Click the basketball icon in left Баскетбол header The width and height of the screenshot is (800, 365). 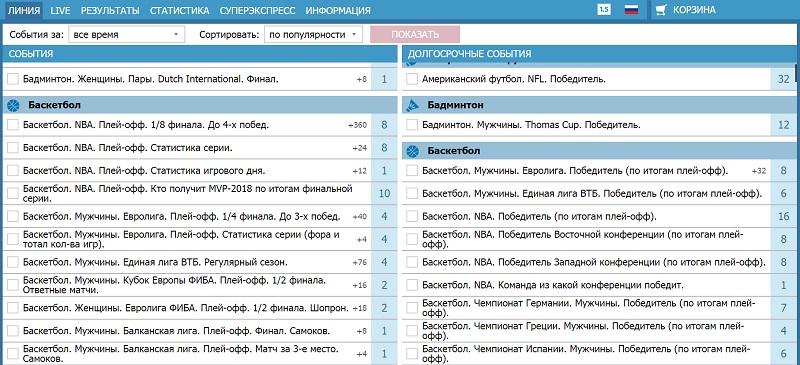13,105
